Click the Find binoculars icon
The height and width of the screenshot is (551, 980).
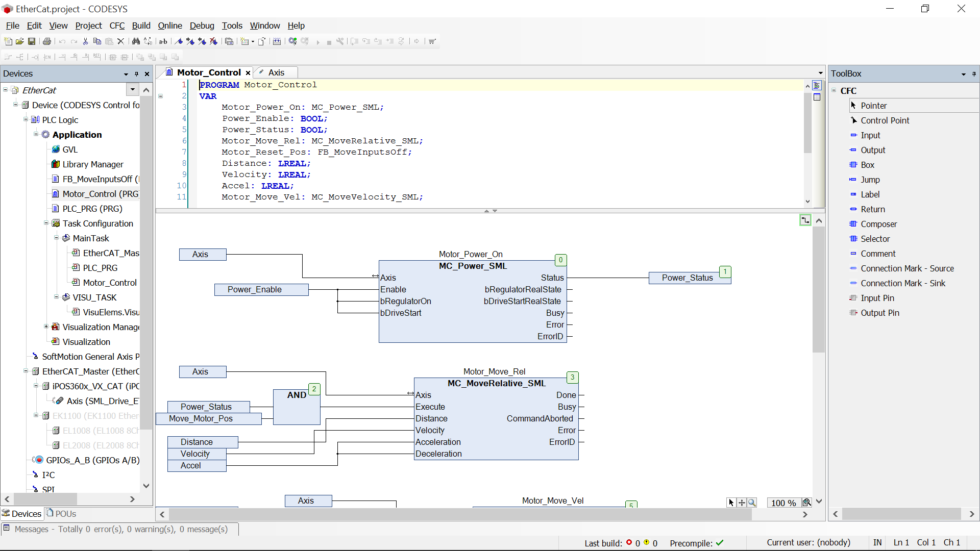point(136,41)
